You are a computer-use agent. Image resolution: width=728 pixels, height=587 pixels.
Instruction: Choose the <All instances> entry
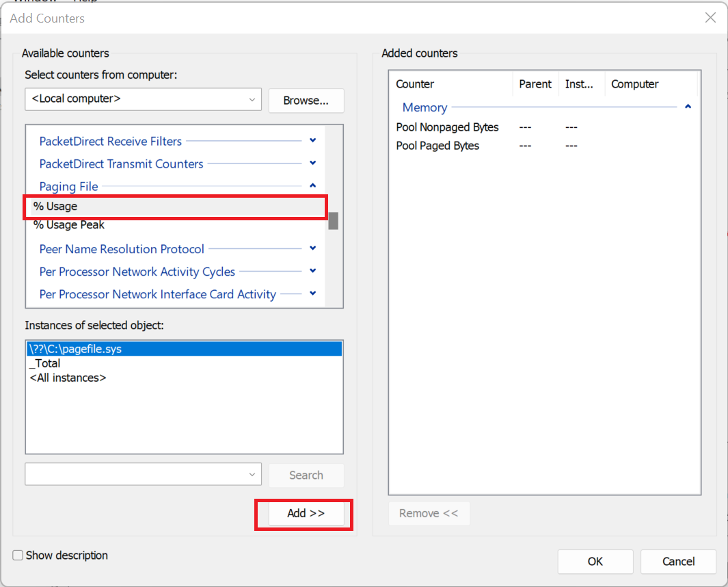68,378
